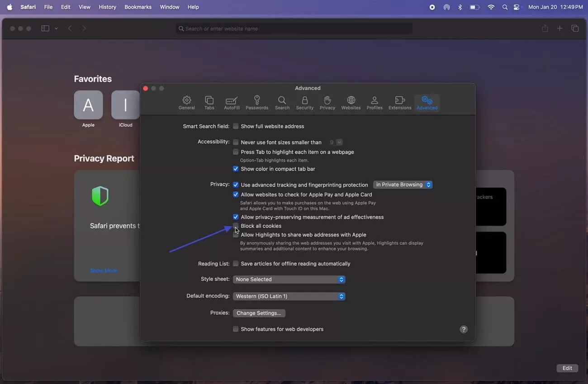The image size is (588, 384).
Task: Switch to the Tabs settings icon
Action: coord(209,103)
